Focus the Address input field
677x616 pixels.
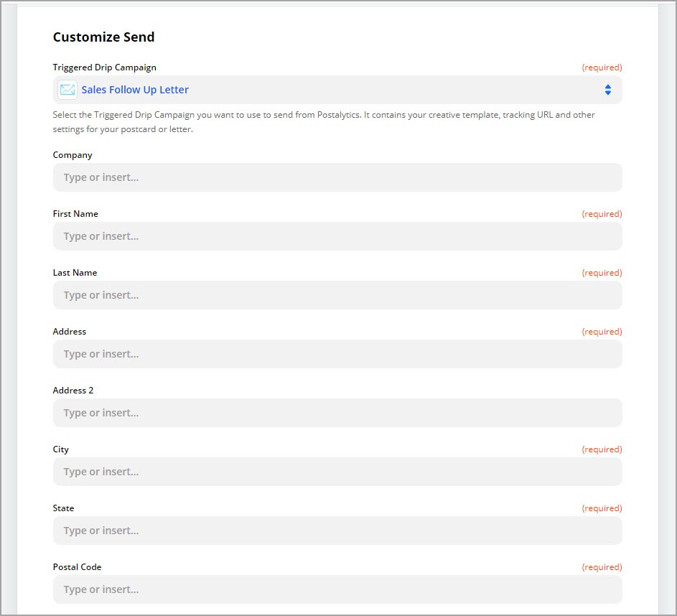click(337, 354)
